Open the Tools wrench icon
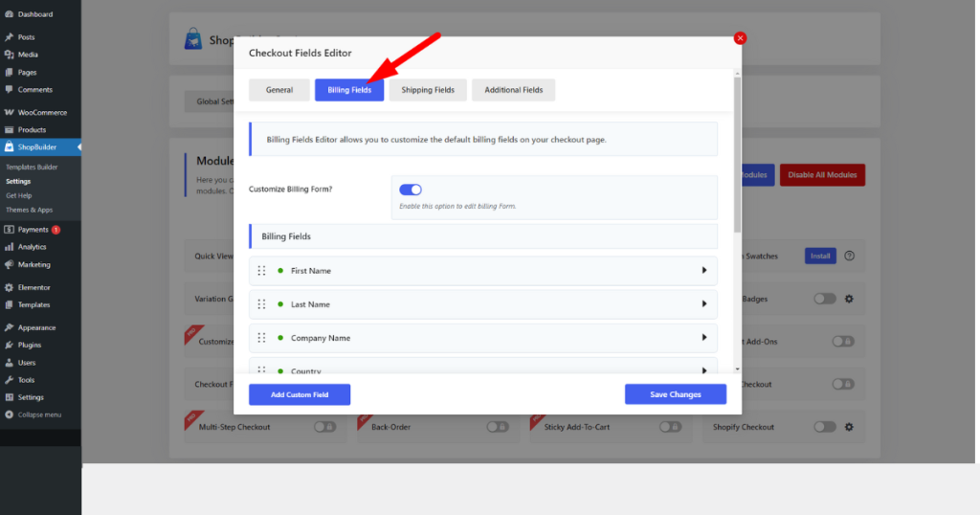This screenshot has height=515, width=980. click(x=9, y=380)
